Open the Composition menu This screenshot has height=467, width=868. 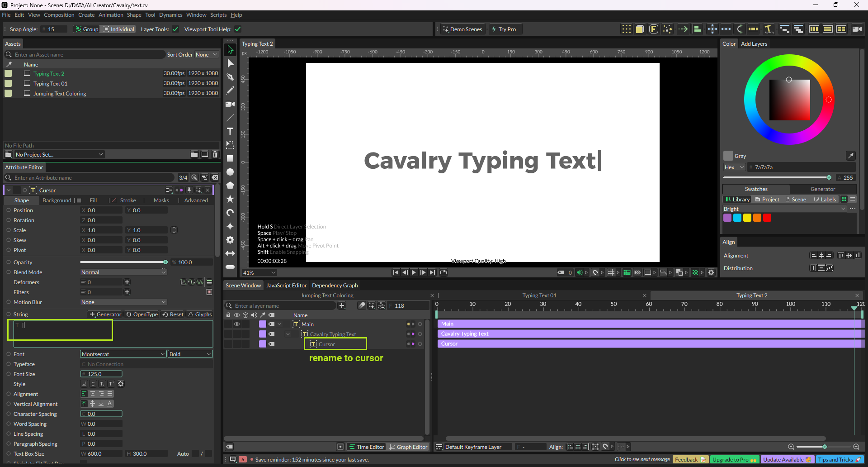[59, 15]
